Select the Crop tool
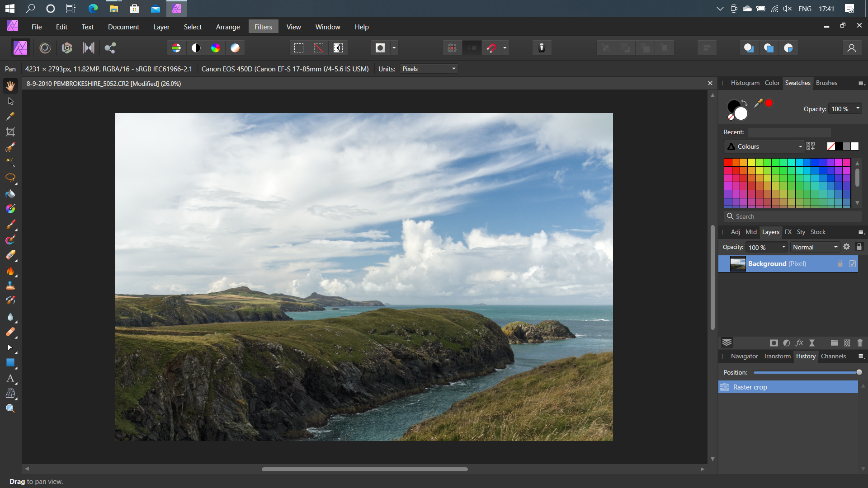 [10, 132]
